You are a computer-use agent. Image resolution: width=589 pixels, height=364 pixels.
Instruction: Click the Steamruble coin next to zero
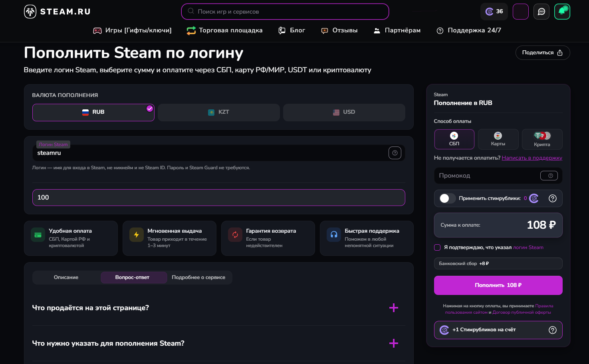point(534,198)
